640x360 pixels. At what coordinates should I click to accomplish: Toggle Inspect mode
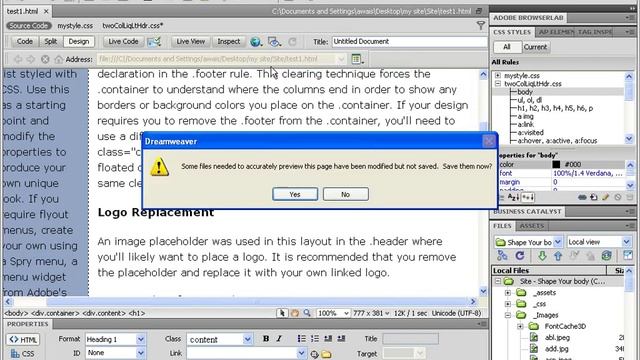coord(229,42)
